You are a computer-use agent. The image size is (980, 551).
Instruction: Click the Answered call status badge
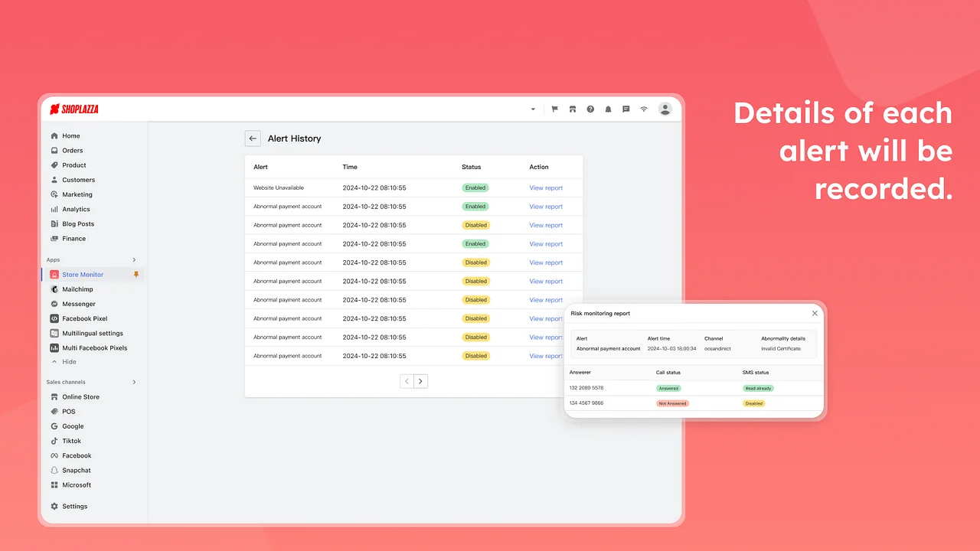click(668, 388)
